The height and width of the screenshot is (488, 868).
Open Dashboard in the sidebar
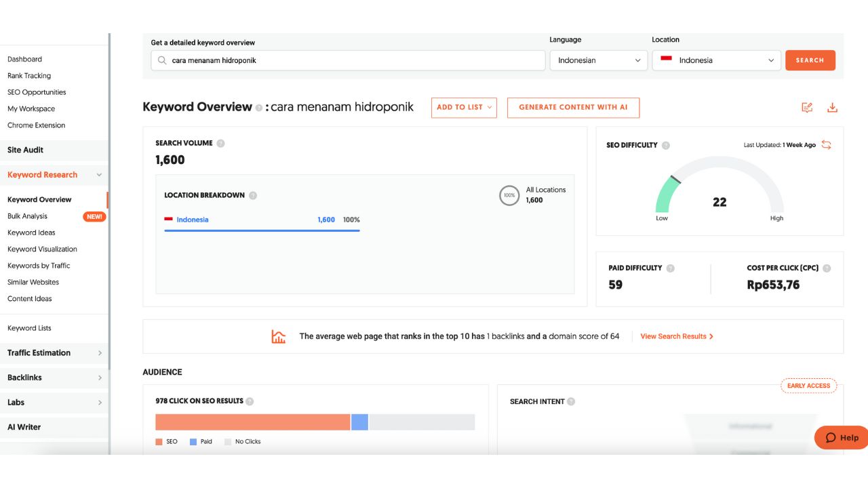click(24, 59)
